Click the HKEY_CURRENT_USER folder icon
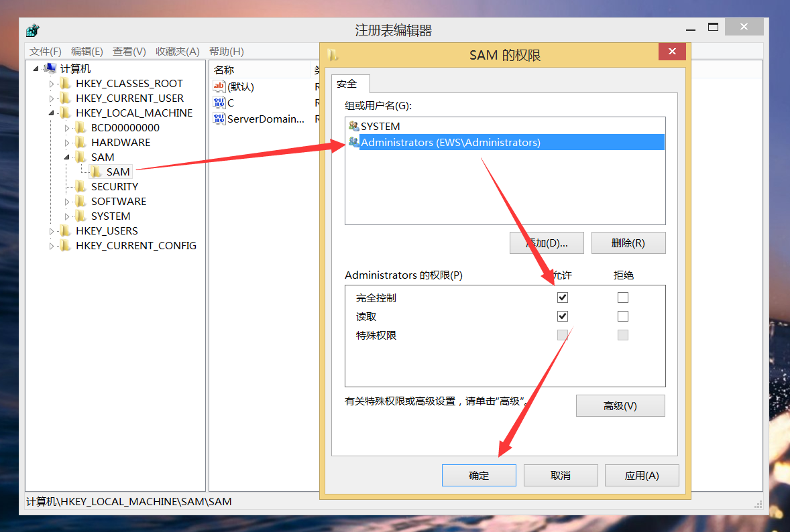790x532 pixels. (x=65, y=98)
